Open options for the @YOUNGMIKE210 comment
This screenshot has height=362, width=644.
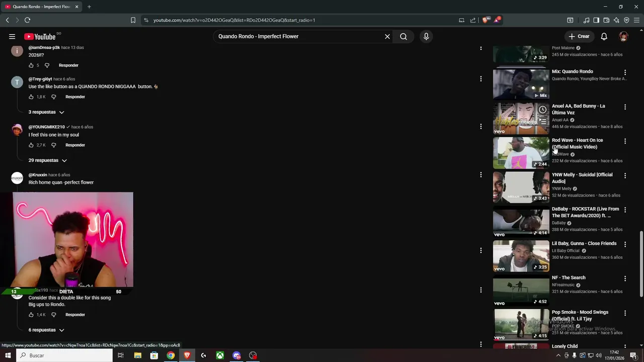click(481, 127)
